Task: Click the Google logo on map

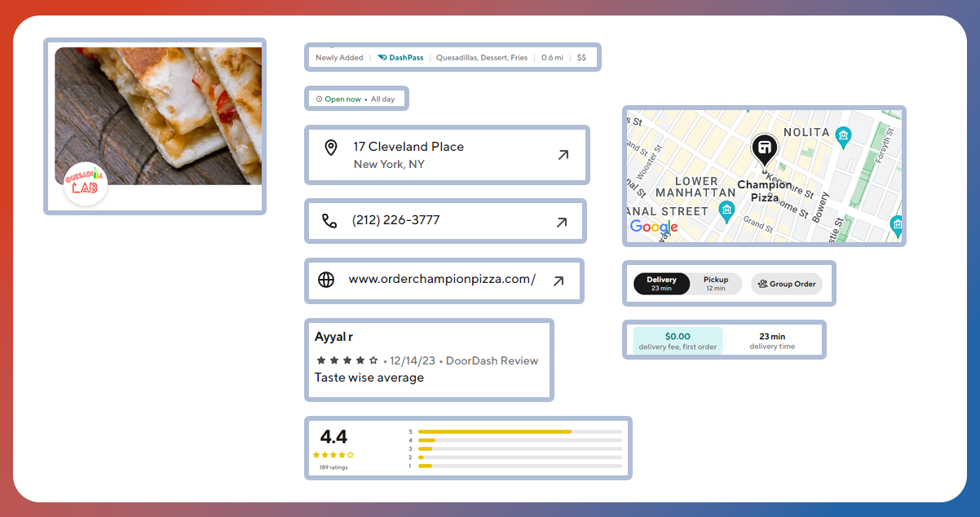Action: pyautogui.click(x=654, y=227)
